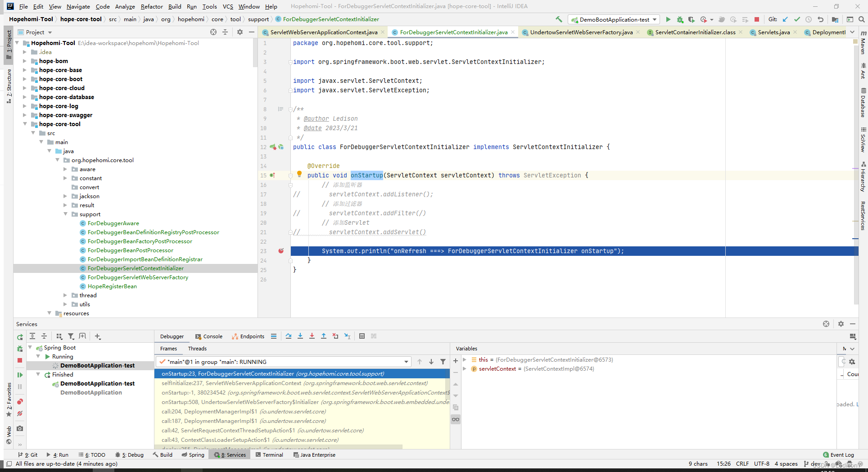Filter services with funnel icon
868x472 pixels.
[x=71, y=336]
